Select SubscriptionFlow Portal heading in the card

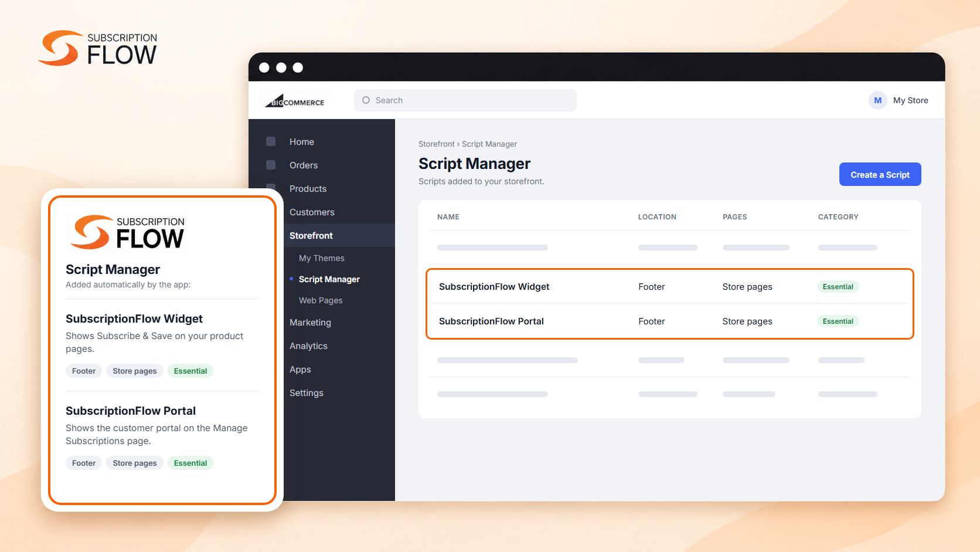131,411
